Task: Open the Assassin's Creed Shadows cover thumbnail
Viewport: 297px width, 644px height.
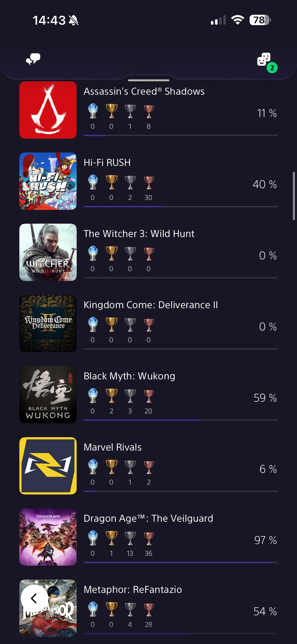Action: coord(48,110)
